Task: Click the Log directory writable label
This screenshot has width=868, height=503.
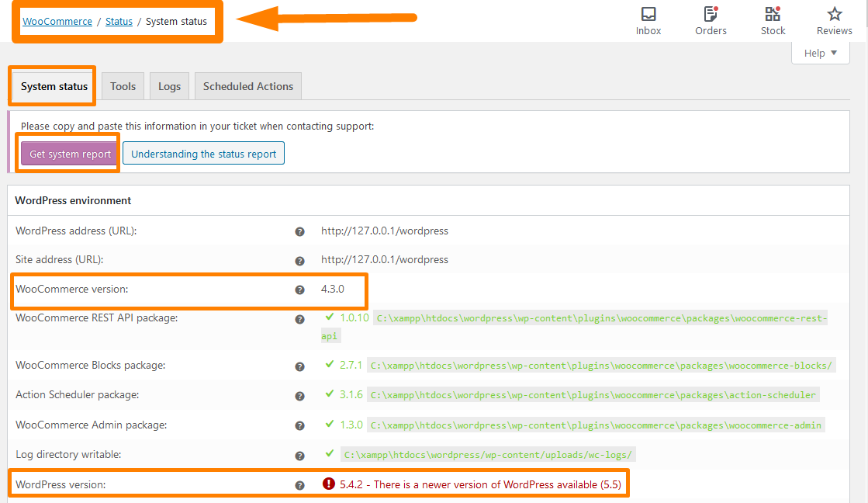Action: (x=68, y=454)
